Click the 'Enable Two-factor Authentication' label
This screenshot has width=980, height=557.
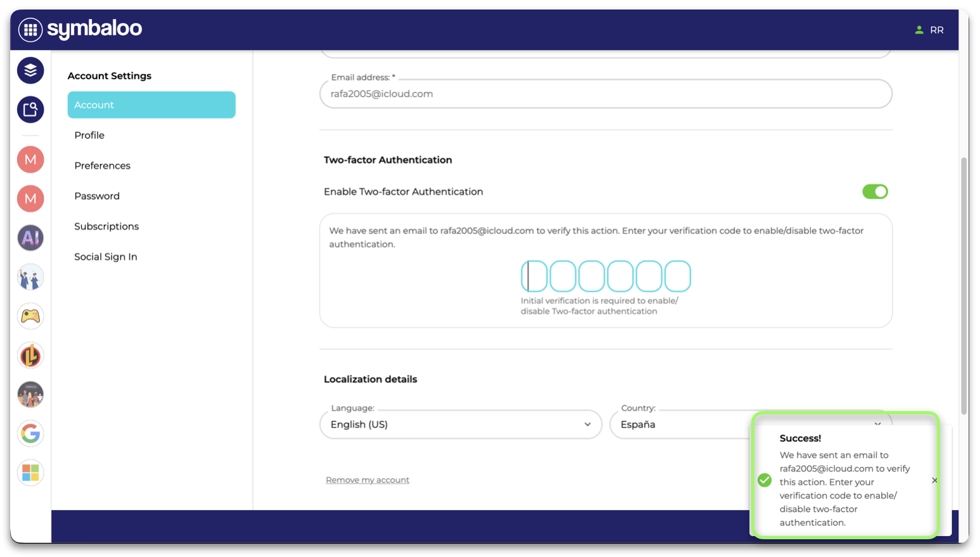[x=403, y=192]
